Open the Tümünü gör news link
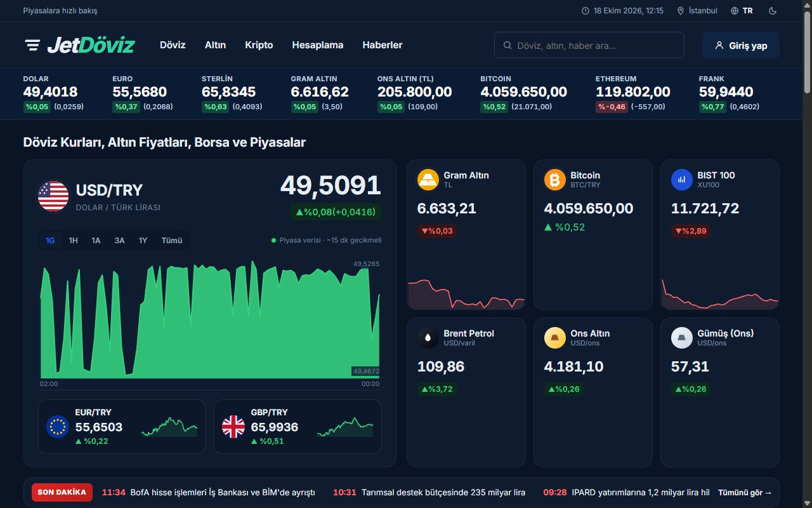The height and width of the screenshot is (508, 812). click(x=745, y=492)
